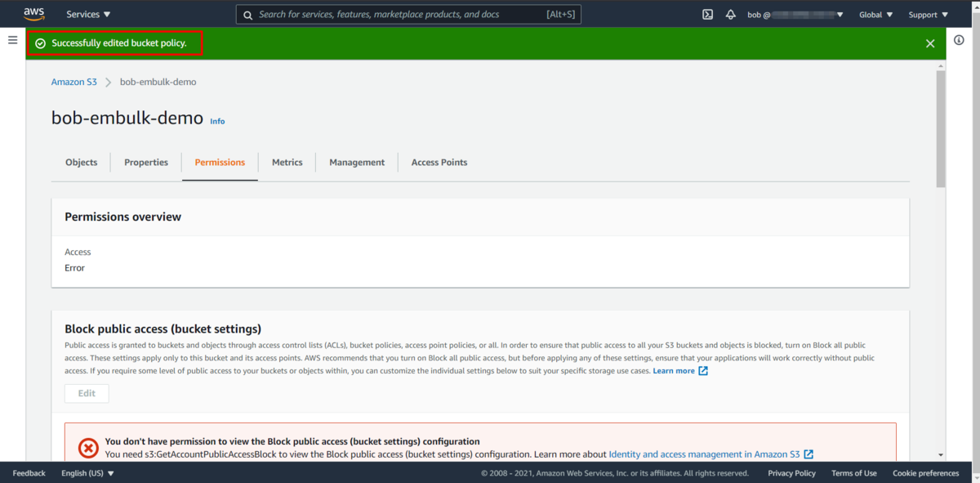Click the Access Error status text
The height and width of the screenshot is (483, 980).
click(x=74, y=268)
